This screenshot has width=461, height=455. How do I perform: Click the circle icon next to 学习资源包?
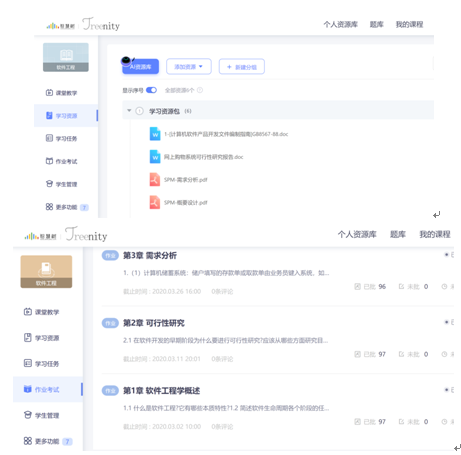139,111
